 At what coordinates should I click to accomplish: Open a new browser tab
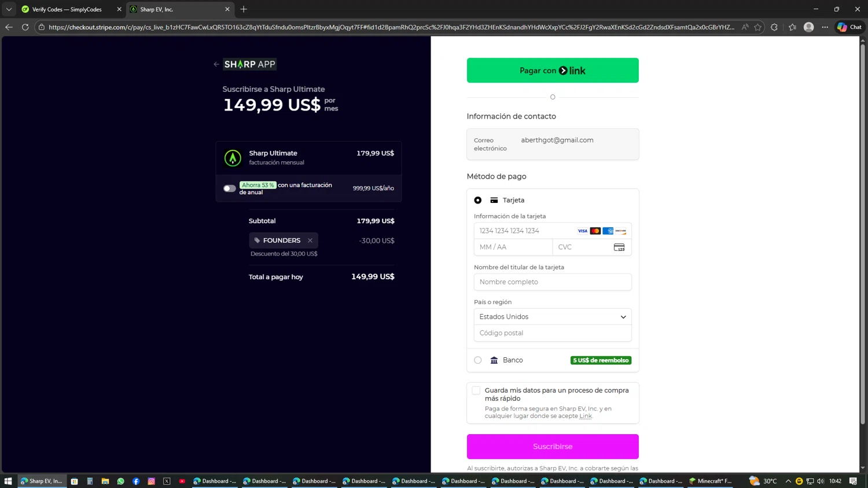click(x=244, y=9)
